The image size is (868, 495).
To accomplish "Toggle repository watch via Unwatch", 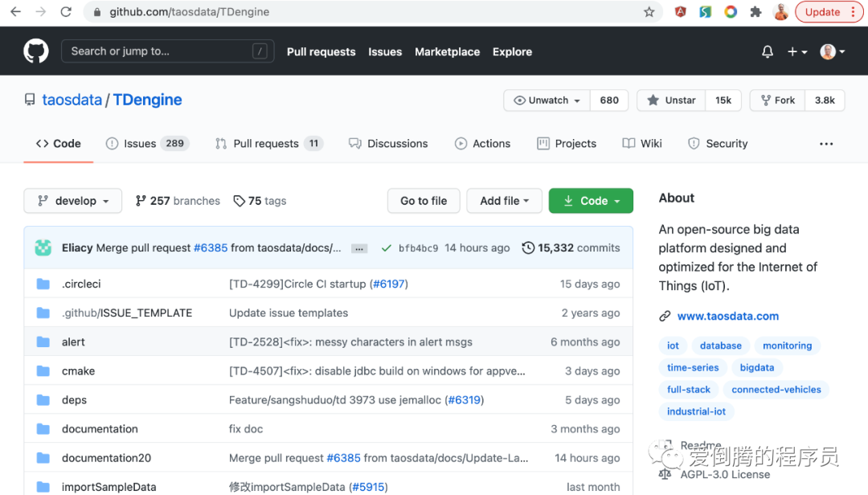I will [x=545, y=100].
